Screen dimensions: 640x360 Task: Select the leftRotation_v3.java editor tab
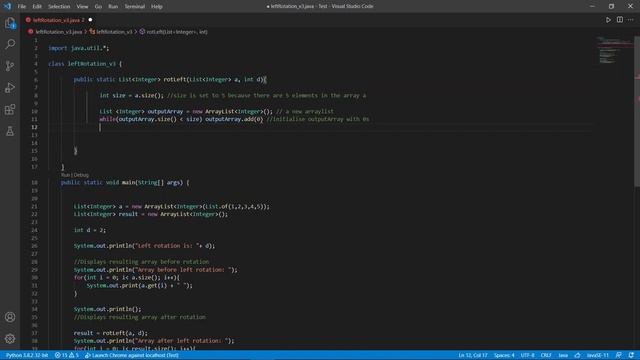(57, 20)
